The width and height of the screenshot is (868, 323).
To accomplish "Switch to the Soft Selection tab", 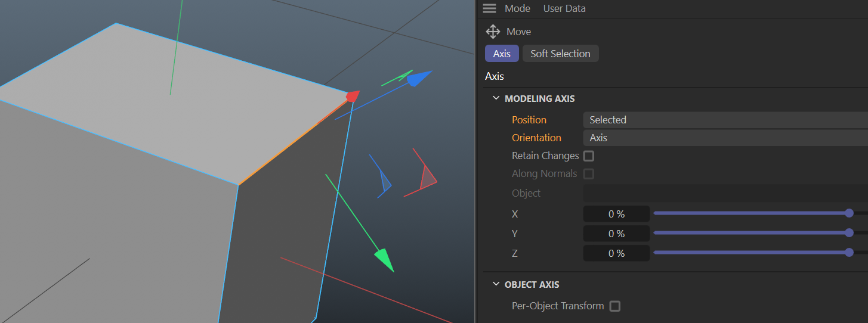I will [x=560, y=54].
